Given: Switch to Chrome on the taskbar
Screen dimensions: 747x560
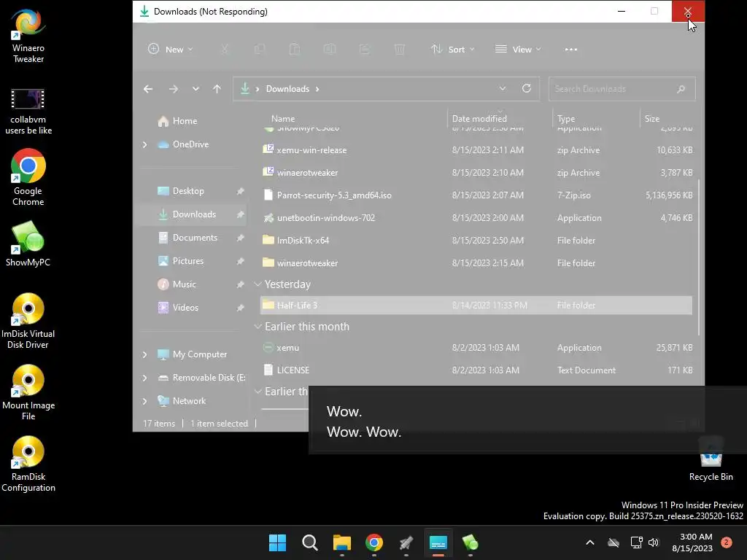Looking at the screenshot, I should pos(374,542).
